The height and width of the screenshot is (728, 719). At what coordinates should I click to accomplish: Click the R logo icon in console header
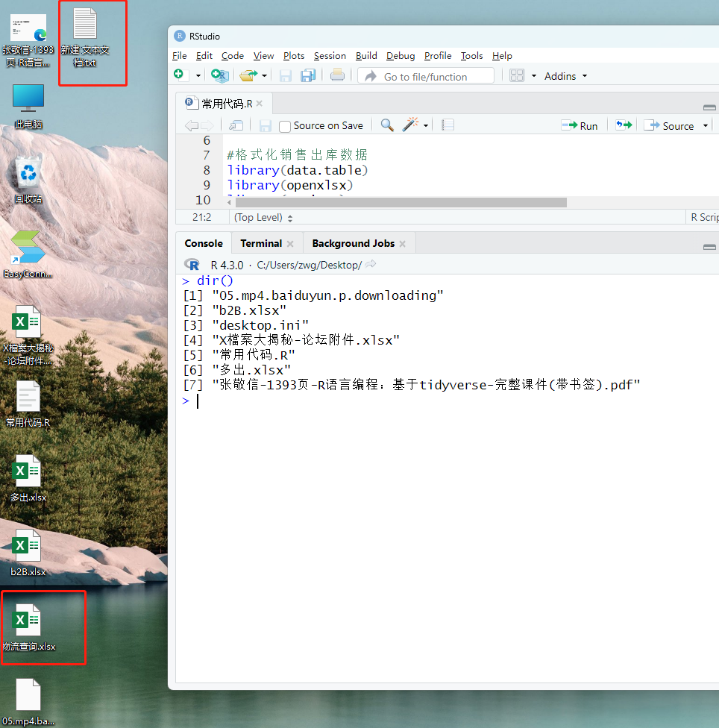192,265
